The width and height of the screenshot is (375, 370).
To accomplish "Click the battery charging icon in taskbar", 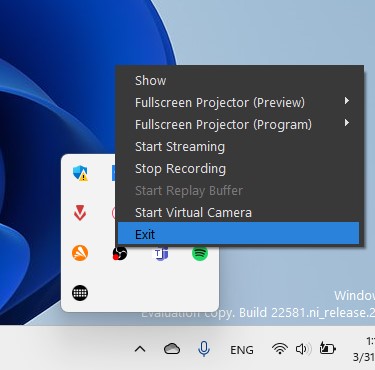I will 327,348.
